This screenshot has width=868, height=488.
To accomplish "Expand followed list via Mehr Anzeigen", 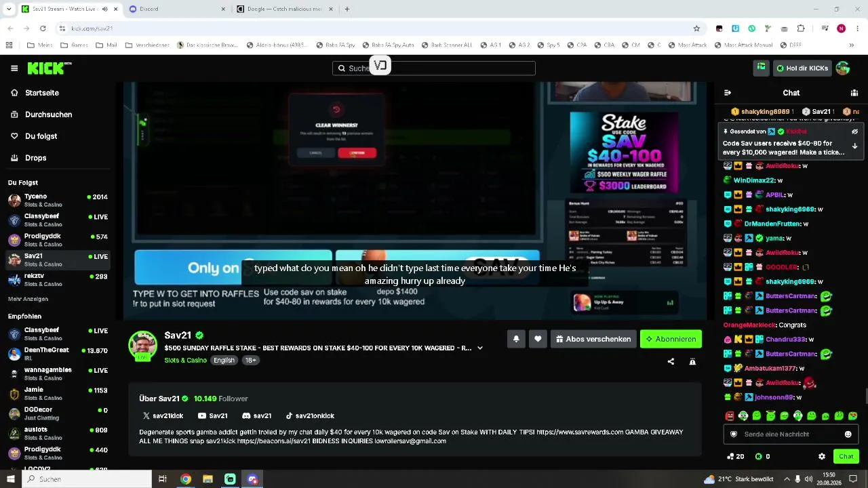I will 28,299.
